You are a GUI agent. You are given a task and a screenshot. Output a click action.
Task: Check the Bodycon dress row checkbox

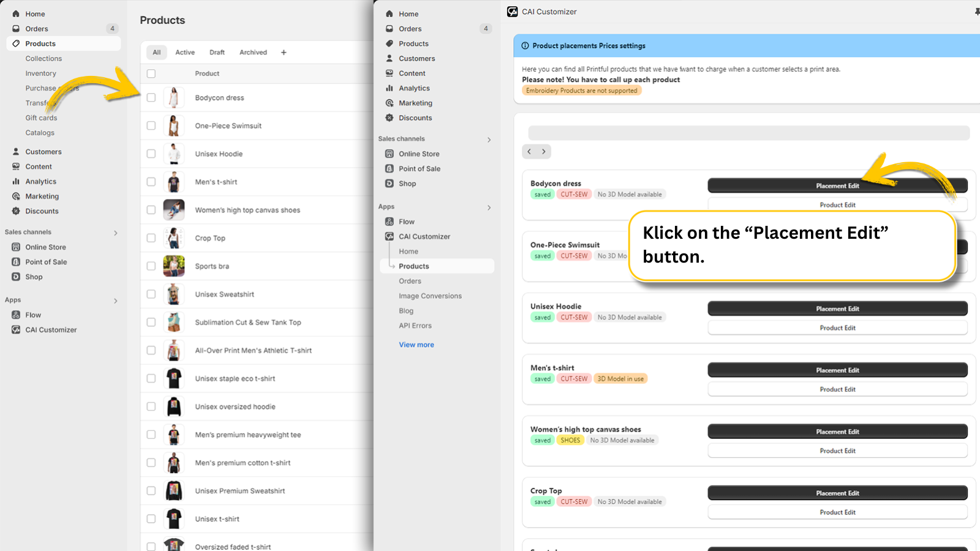coord(151,97)
